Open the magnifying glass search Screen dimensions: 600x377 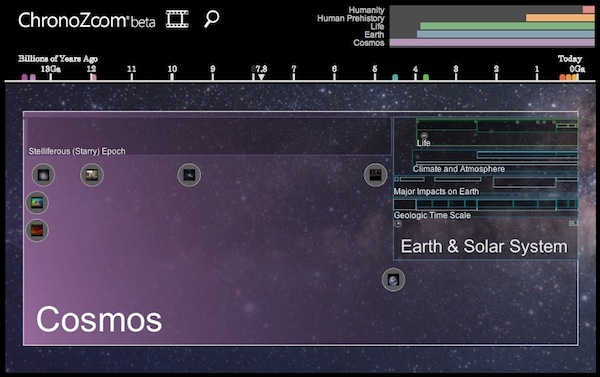click(211, 19)
